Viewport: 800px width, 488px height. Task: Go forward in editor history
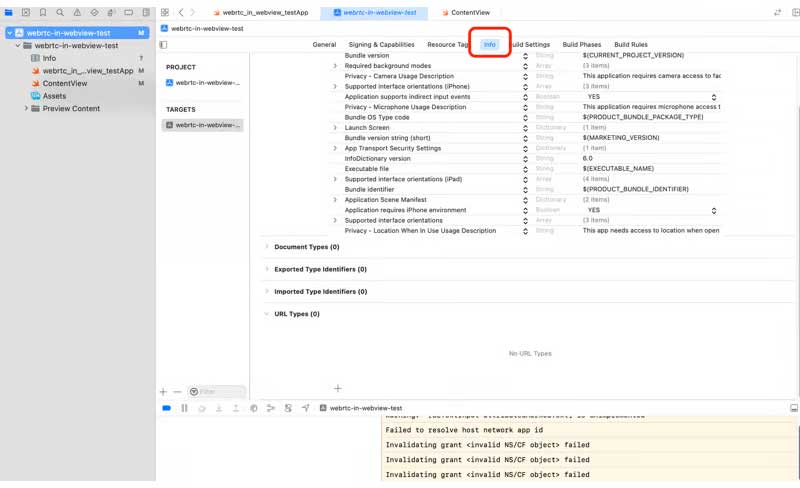pyautogui.click(x=192, y=12)
